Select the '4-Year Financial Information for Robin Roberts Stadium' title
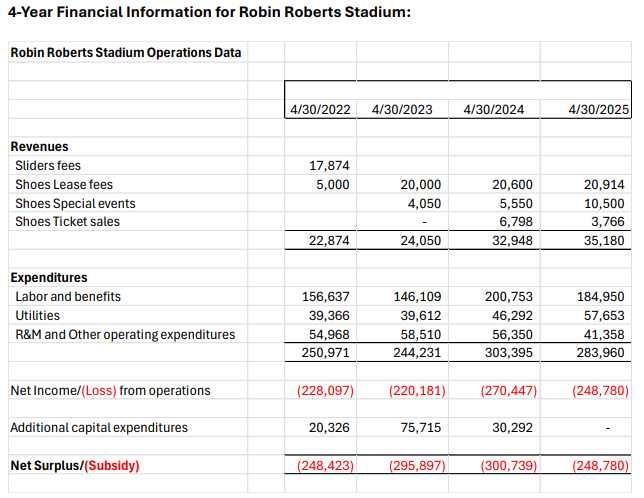Screen dimensions: 644x498 point(209,12)
